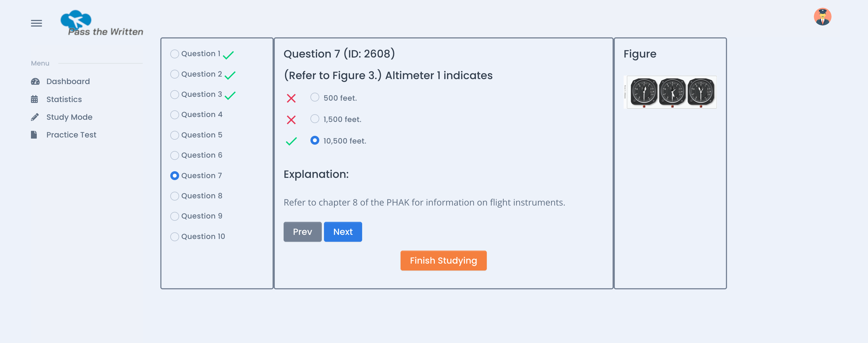868x343 pixels.
Task: Select the 500 feet answer option
Action: pyautogui.click(x=315, y=97)
